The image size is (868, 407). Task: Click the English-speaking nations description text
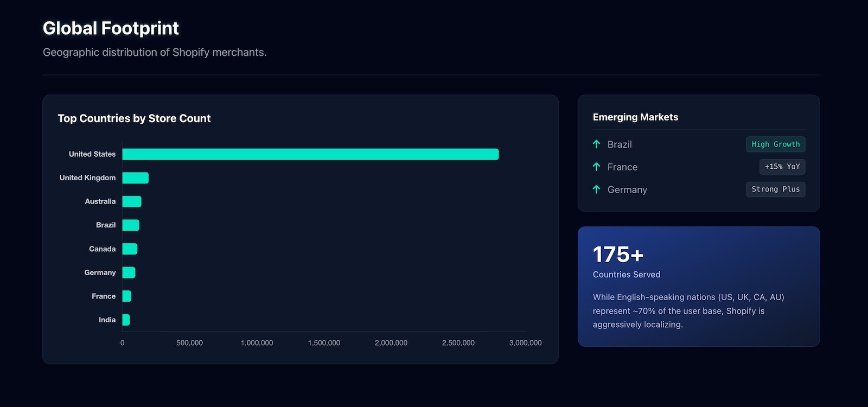(x=688, y=311)
